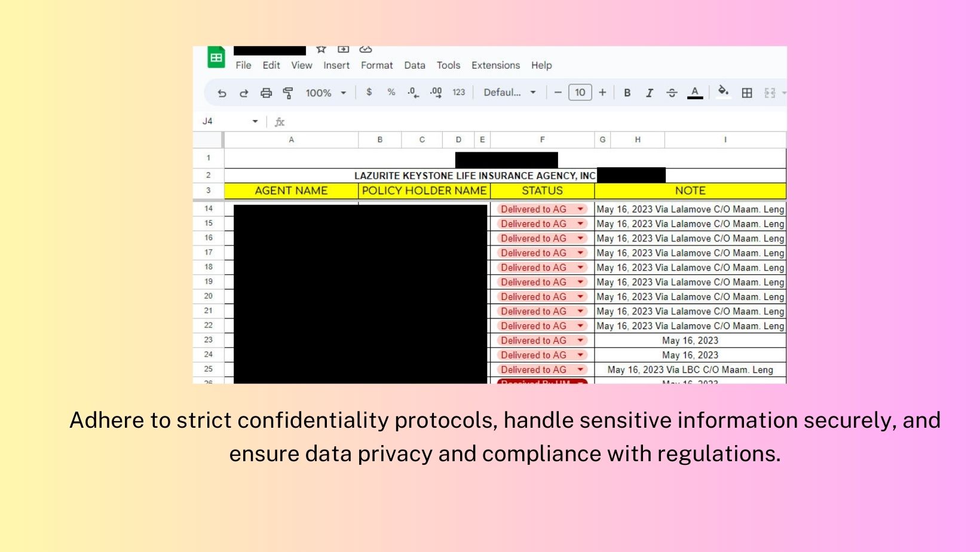Open the File menu
Viewport: 980px width, 552px height.
click(x=243, y=65)
